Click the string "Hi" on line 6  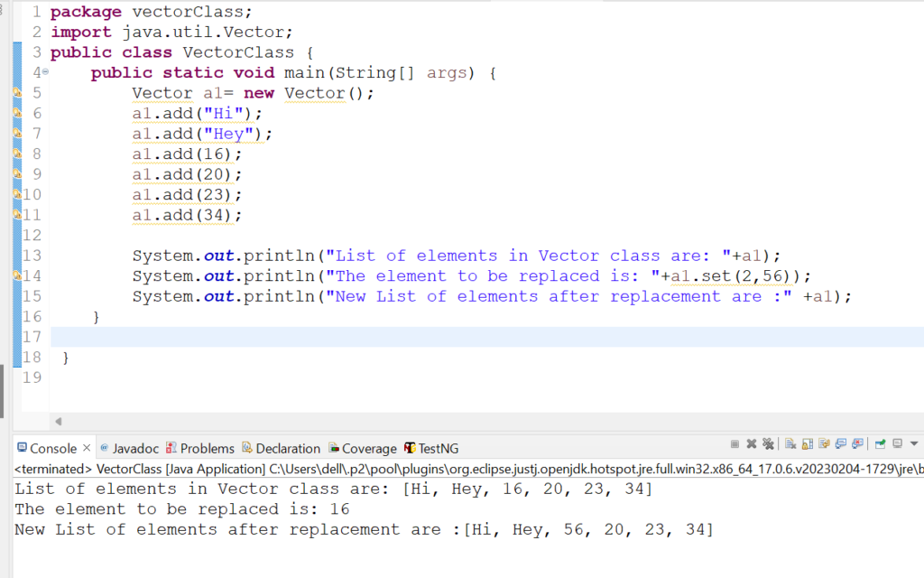[224, 113]
